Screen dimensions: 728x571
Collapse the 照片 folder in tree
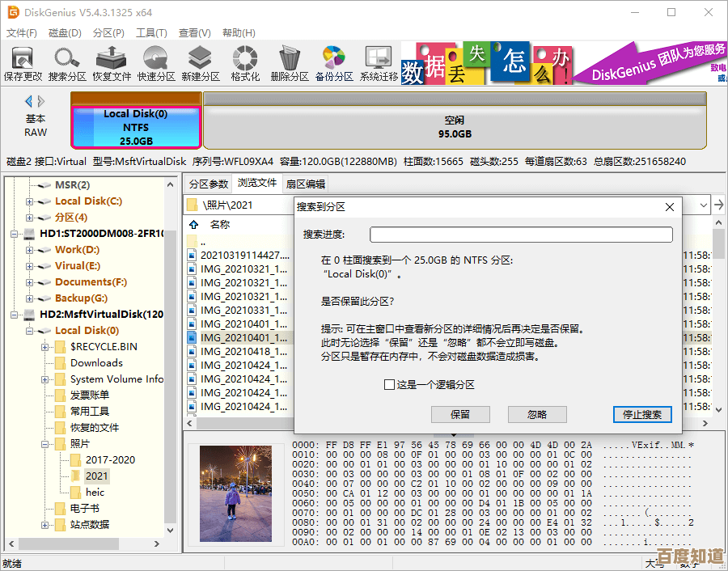pyautogui.click(x=45, y=444)
